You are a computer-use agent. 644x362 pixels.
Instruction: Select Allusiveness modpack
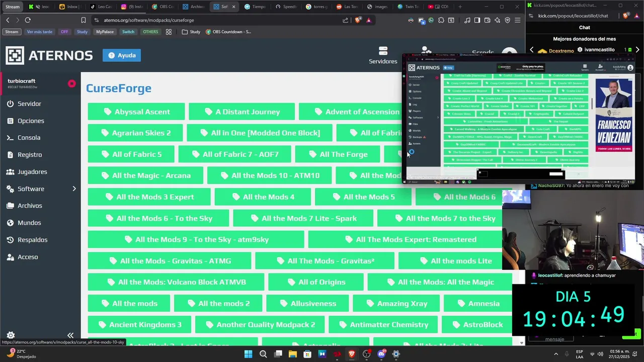coord(307,303)
